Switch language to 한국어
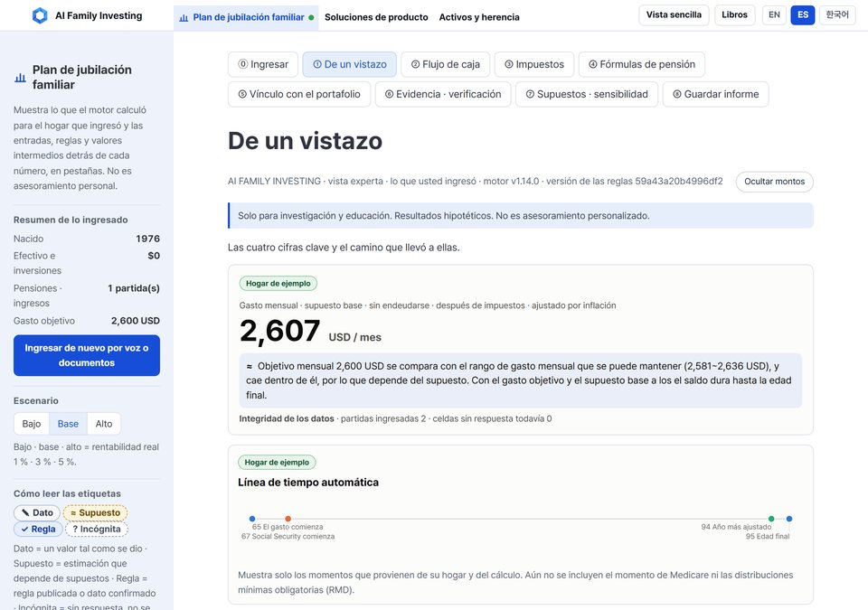Image resolution: width=868 pixels, height=610 pixels. [837, 15]
